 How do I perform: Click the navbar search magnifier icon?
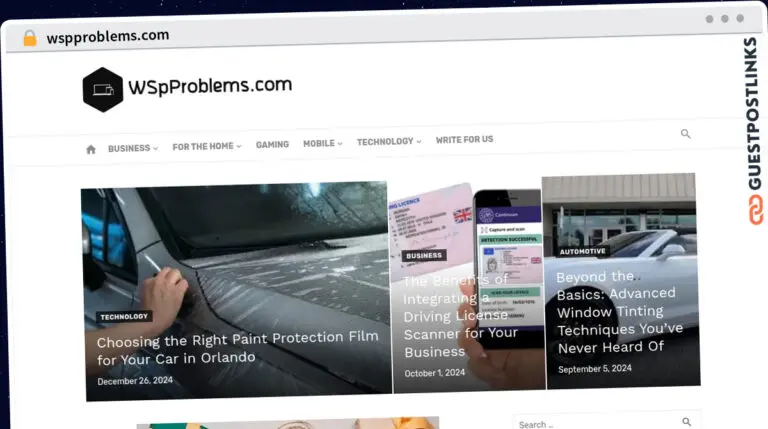click(686, 134)
